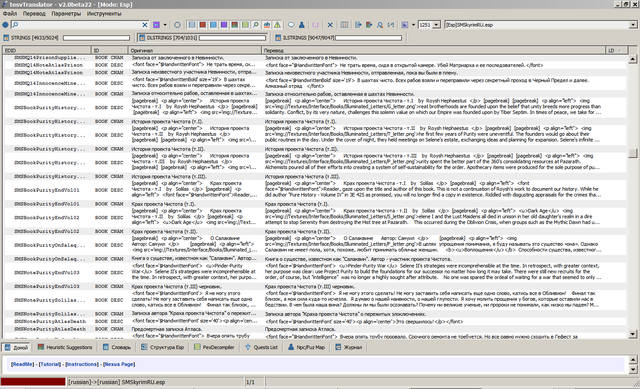Screen dimensions: 640x389
Task: Click the STRINGS tab progress bar
Action: (96, 38)
